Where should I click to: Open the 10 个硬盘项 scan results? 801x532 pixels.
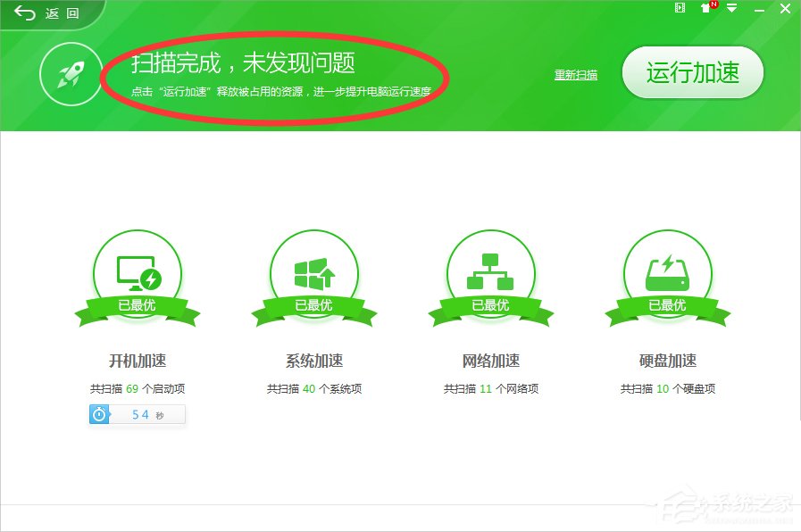coord(668,388)
